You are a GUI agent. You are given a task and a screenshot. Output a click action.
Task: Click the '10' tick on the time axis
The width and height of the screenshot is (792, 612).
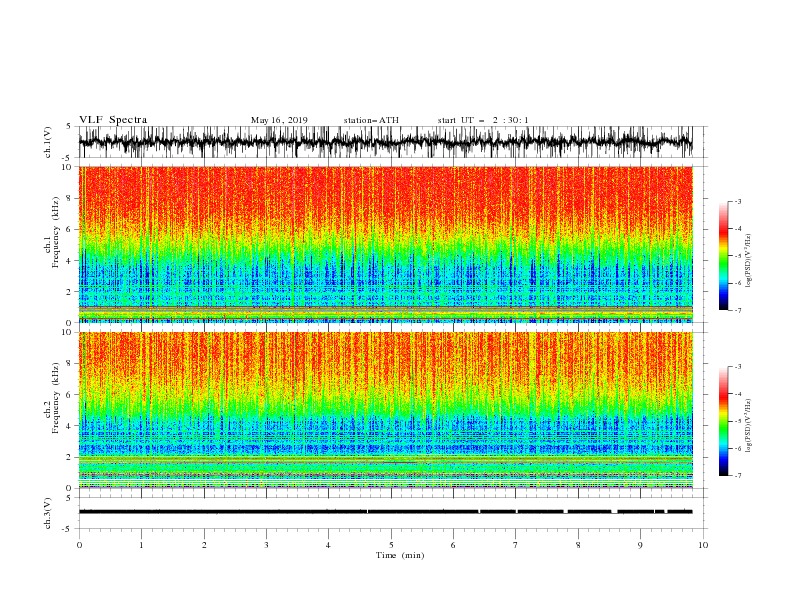tap(703, 545)
